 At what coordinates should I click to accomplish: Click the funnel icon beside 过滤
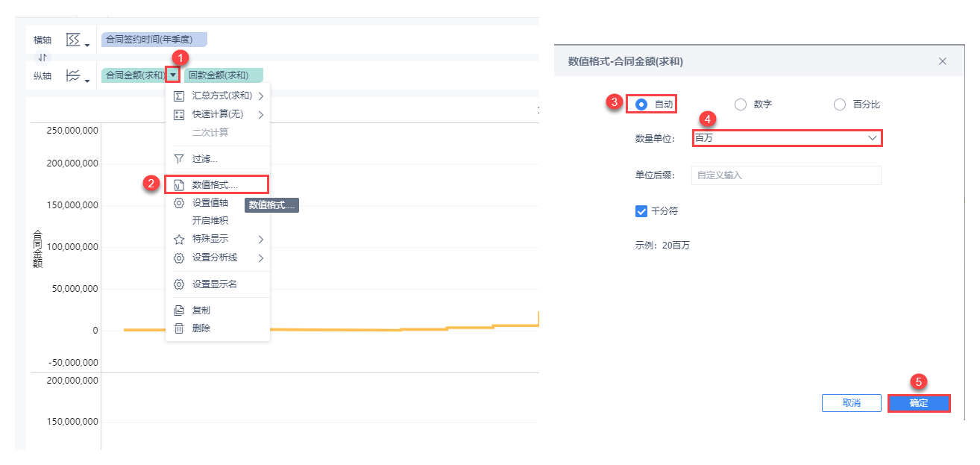[x=179, y=159]
